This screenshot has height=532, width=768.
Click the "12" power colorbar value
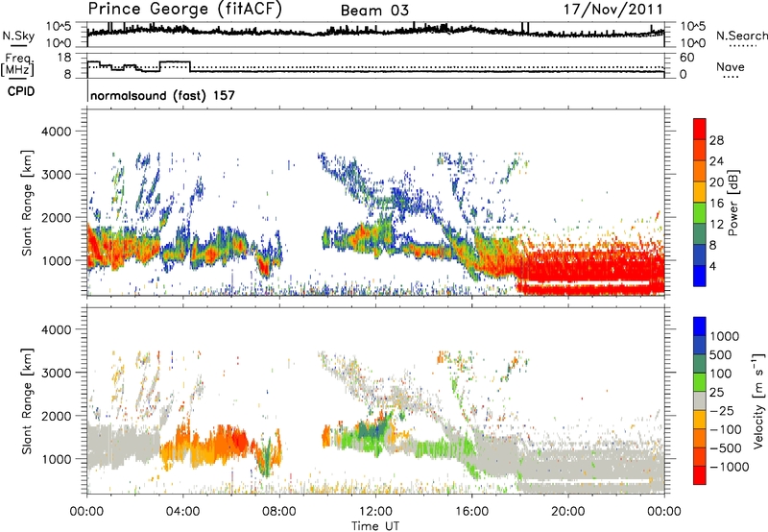pyautogui.click(x=716, y=225)
